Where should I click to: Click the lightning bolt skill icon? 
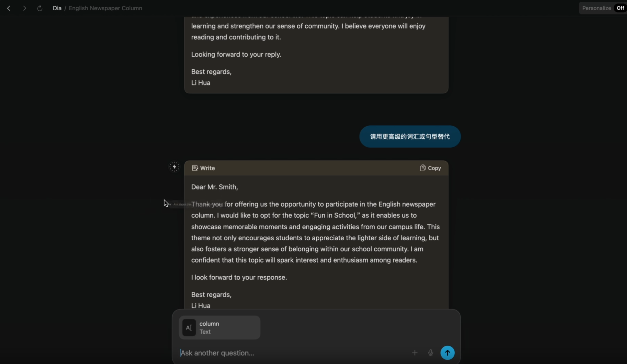click(x=174, y=167)
